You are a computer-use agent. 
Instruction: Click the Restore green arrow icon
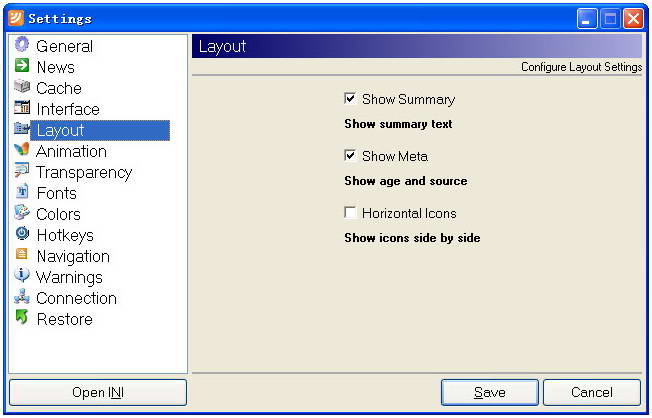pyautogui.click(x=22, y=317)
